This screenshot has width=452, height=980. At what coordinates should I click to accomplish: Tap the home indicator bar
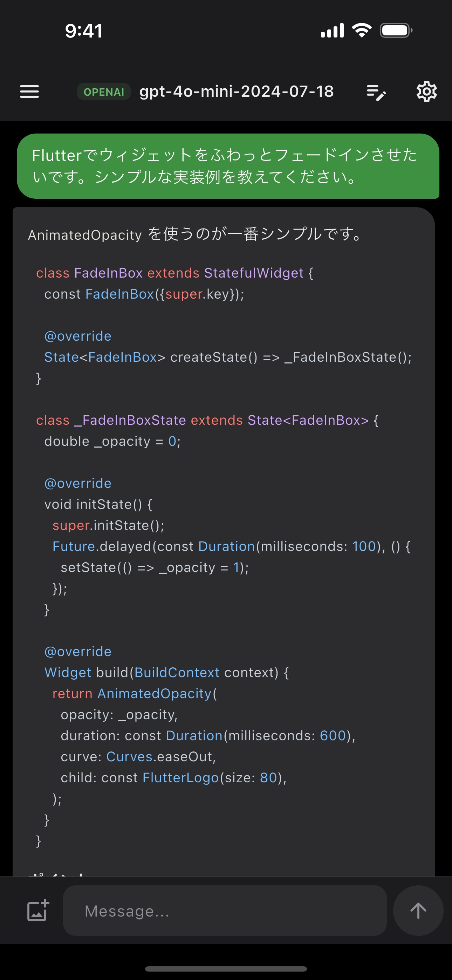pos(226,968)
